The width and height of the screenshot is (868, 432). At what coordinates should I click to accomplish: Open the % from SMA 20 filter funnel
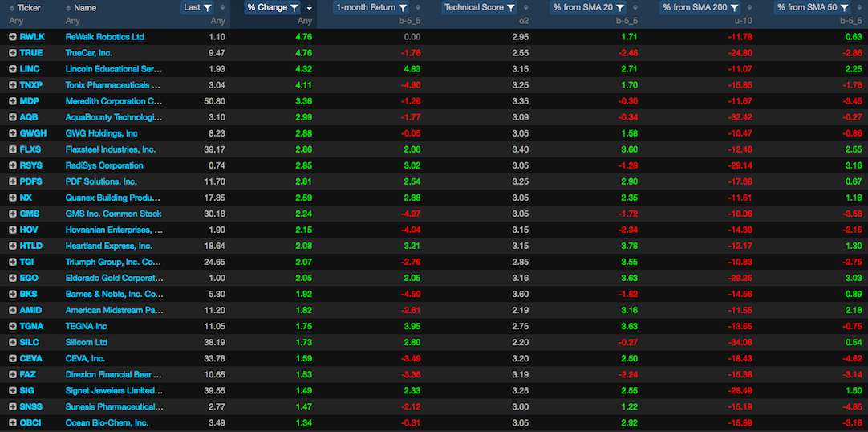620,8
